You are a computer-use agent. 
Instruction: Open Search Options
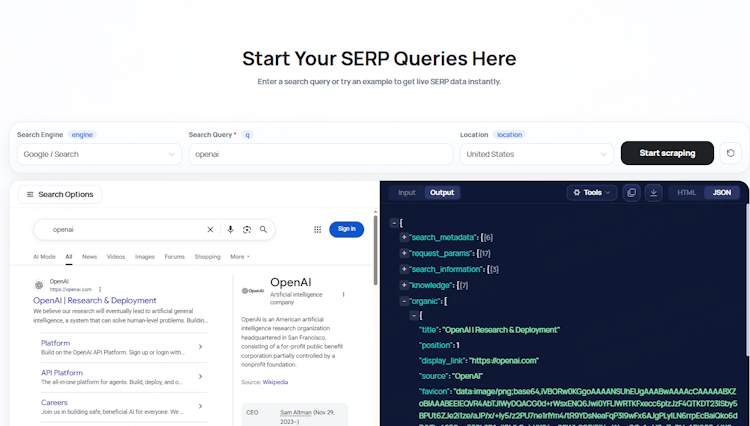tap(60, 194)
